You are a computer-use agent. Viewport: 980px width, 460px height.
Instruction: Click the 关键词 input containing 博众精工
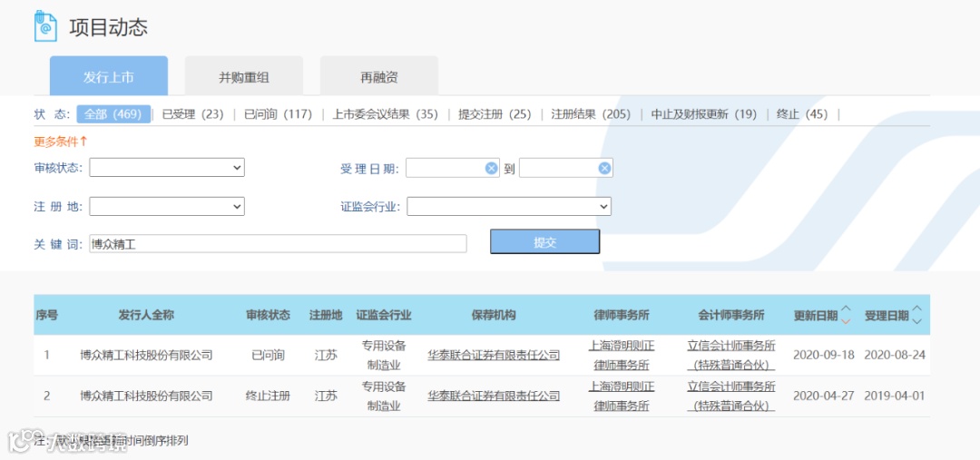pos(279,244)
